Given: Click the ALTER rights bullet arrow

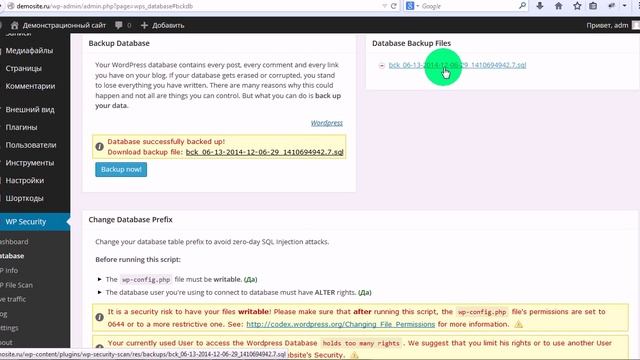Looking at the screenshot, I should click(99, 292).
